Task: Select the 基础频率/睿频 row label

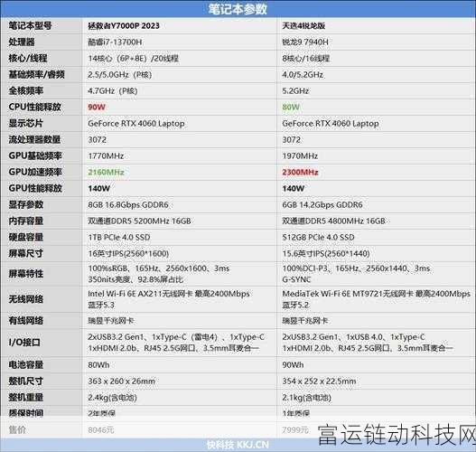Action: click(x=36, y=74)
